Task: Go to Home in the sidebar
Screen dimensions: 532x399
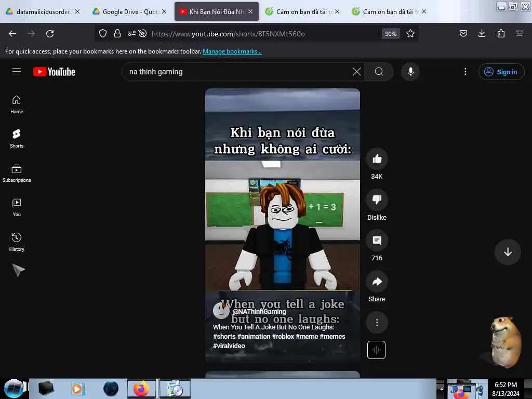Action: pyautogui.click(x=17, y=104)
